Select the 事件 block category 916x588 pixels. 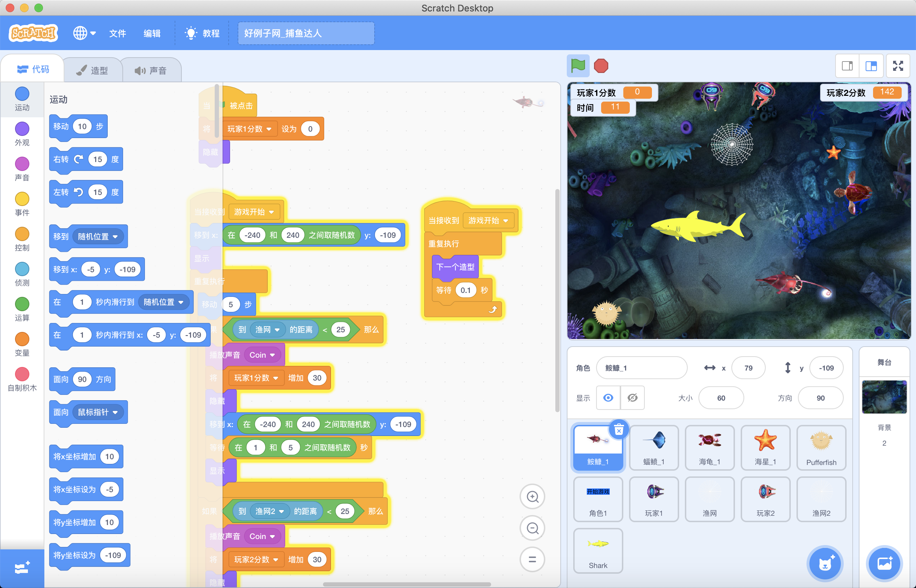[x=22, y=204]
